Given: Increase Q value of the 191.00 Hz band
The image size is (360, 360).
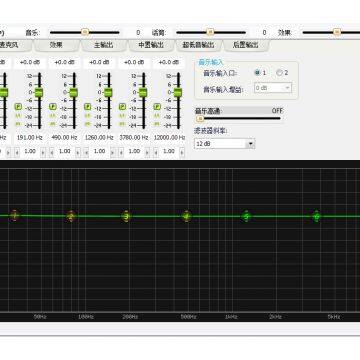Looking at the screenshot, I should click(43, 153).
